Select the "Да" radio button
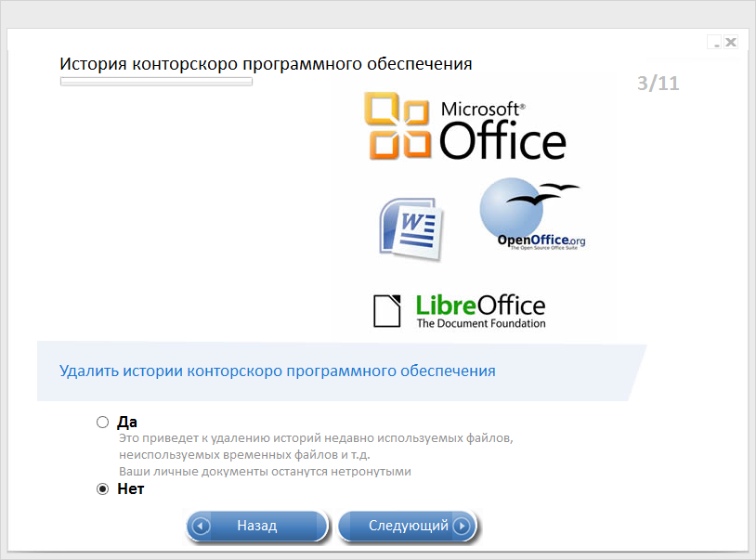This screenshot has height=560, width=756. (103, 423)
